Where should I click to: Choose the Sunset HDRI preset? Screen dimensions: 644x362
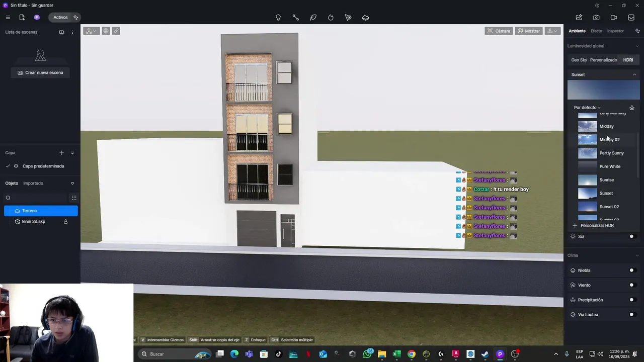[x=604, y=193]
